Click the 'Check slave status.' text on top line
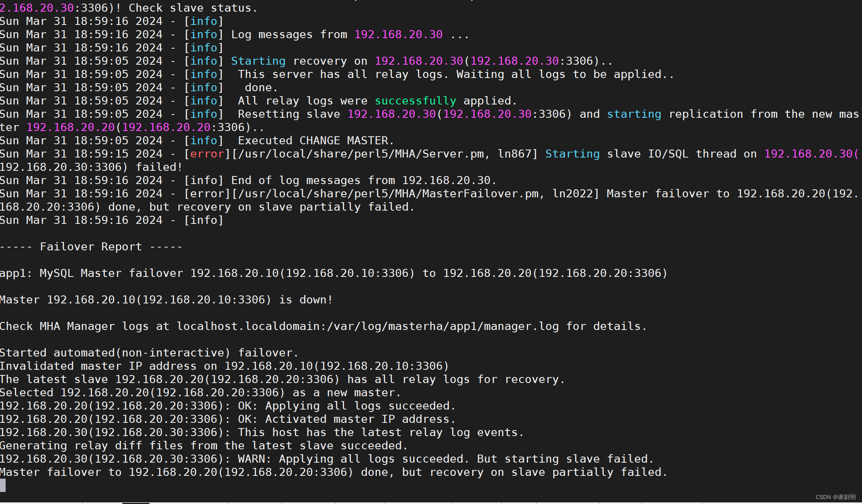Image resolution: width=862 pixels, height=504 pixels. 193,8
